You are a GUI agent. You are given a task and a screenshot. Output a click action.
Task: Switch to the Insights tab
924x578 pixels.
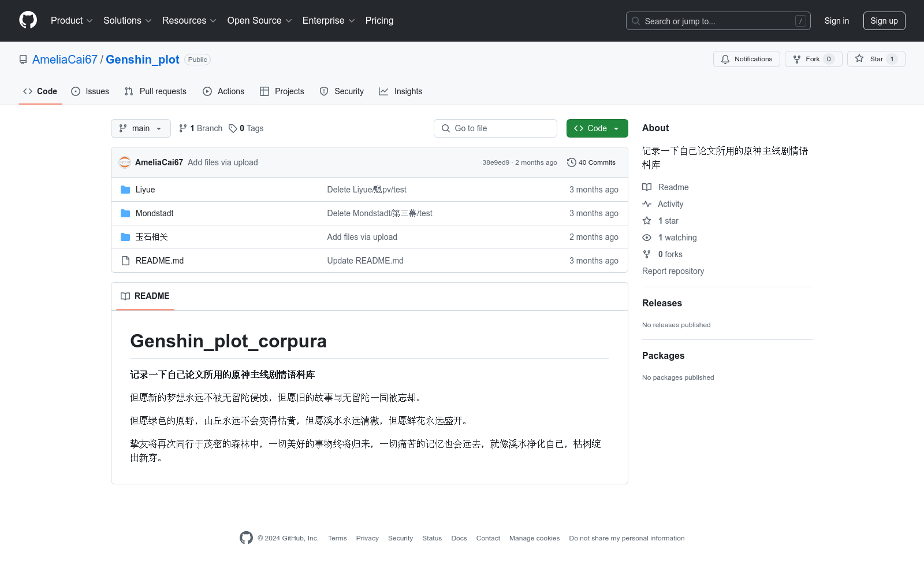[x=401, y=91]
